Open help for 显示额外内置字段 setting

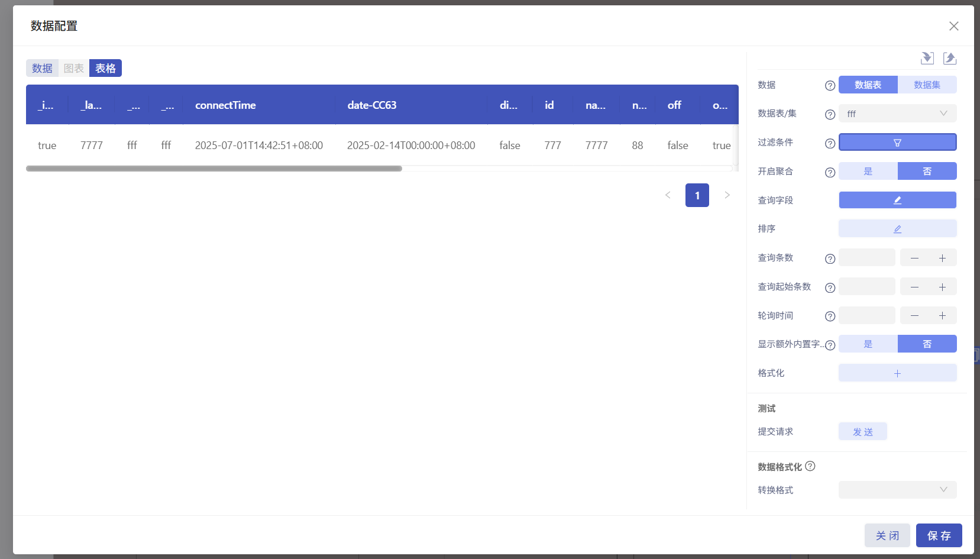coord(830,345)
